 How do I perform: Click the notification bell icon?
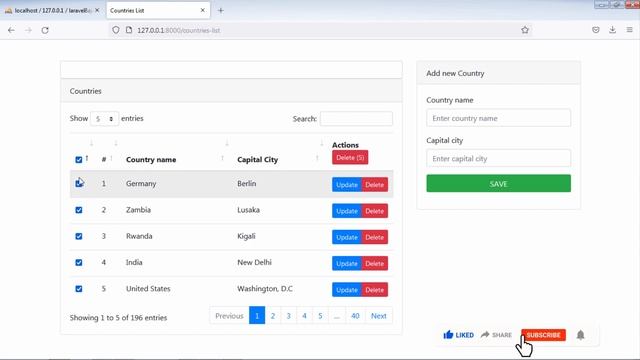point(580,335)
